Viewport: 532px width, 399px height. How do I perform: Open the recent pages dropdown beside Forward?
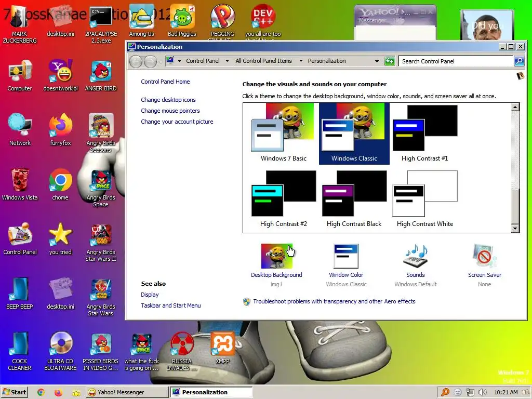pos(161,62)
